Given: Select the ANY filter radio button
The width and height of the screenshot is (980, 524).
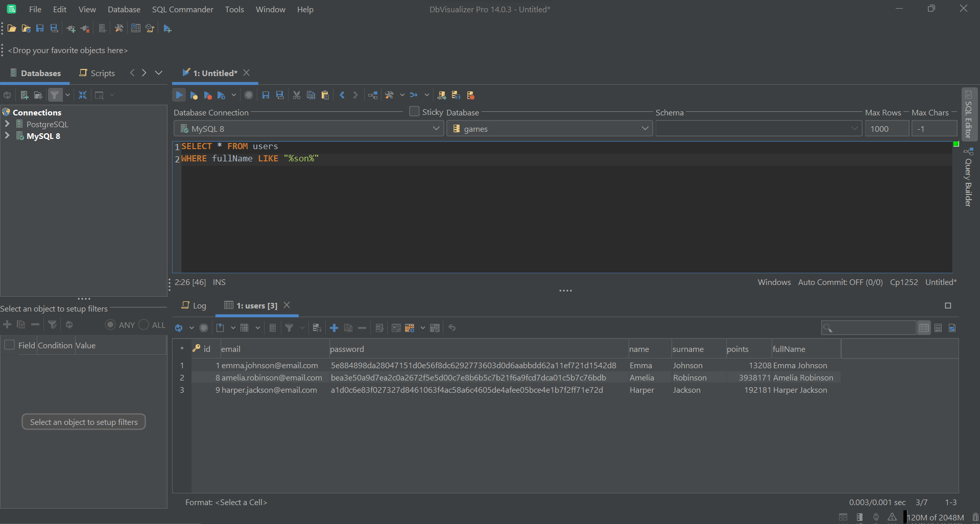Looking at the screenshot, I should (x=110, y=325).
